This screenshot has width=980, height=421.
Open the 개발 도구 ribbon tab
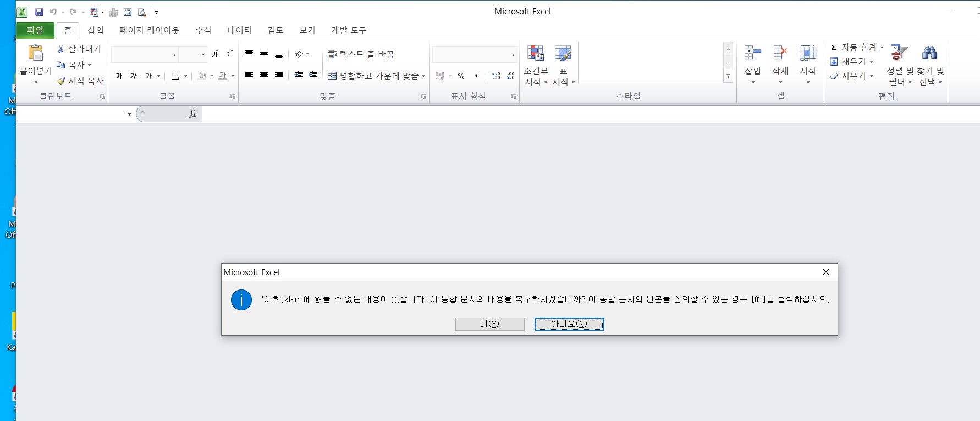pos(348,30)
